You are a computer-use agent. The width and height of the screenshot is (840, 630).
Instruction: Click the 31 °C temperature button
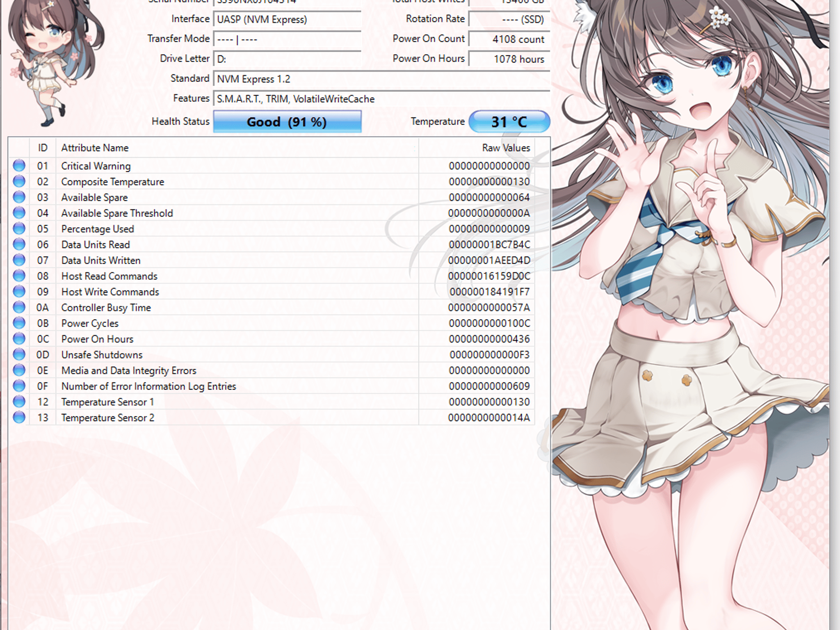[509, 121]
